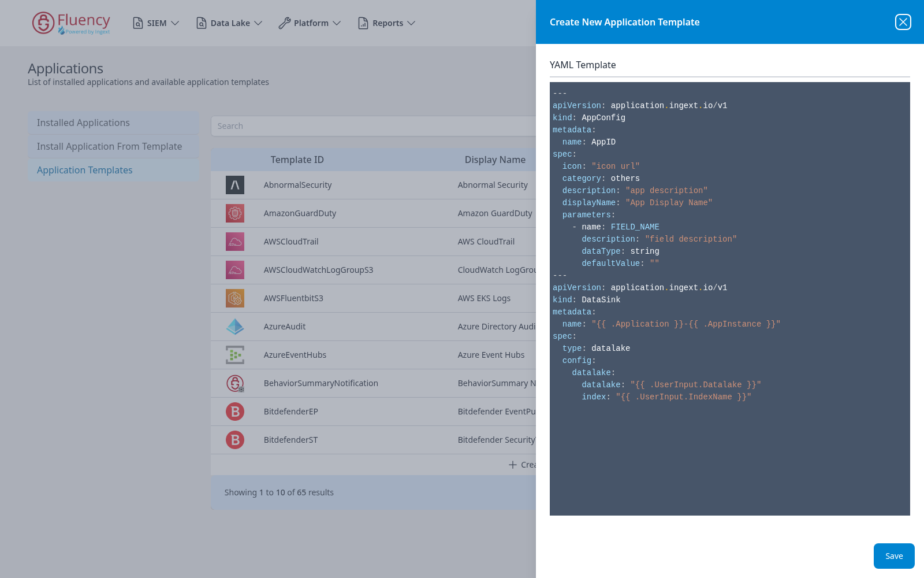The height and width of the screenshot is (578, 924).
Task: Click the AWS EKS Logs display name
Action: (x=484, y=298)
